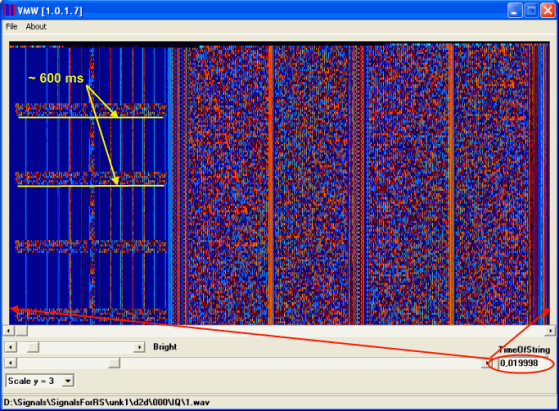This screenshot has width=559, height=411.
Task: Click the TimeOfString slider thumb
Action: point(114,363)
